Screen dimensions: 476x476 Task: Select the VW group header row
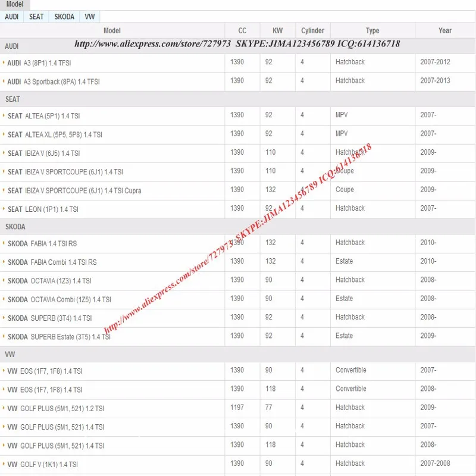click(237, 354)
